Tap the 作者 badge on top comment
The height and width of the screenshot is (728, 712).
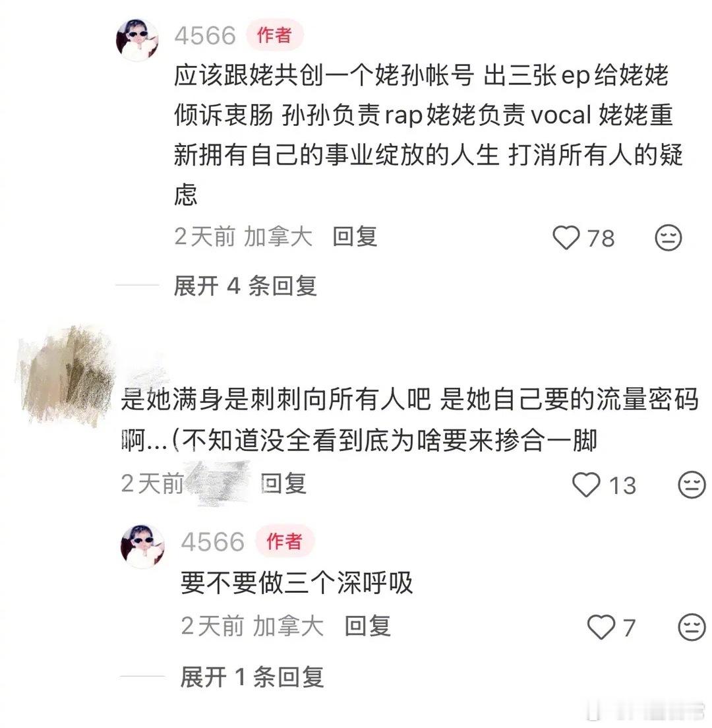[274, 35]
